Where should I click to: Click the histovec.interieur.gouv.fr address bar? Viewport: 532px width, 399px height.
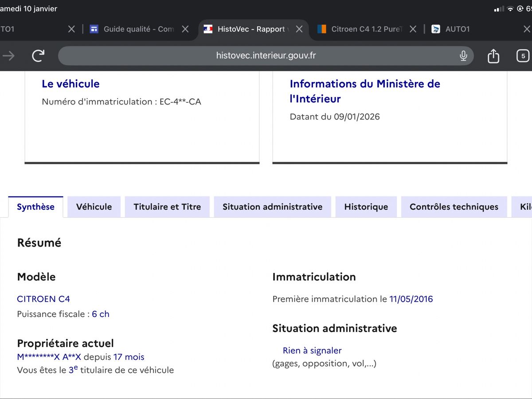266,56
